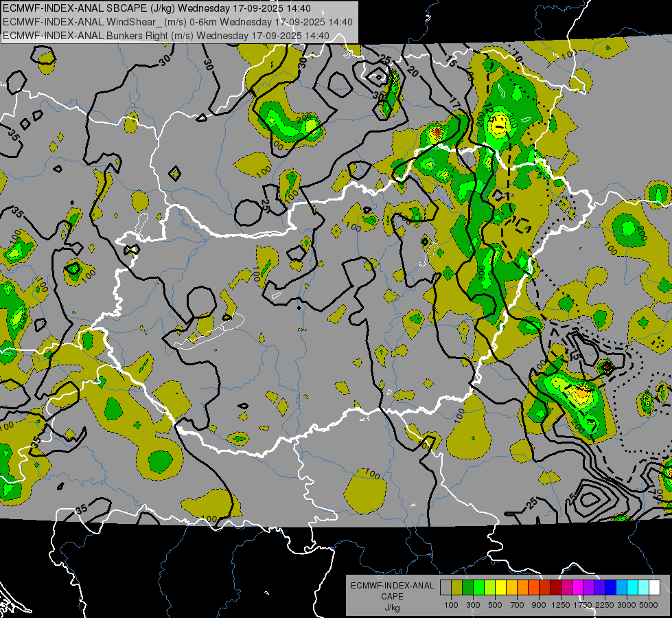Click the yellow legend swatch above 500
This screenshot has height=618, width=672.
point(500,588)
